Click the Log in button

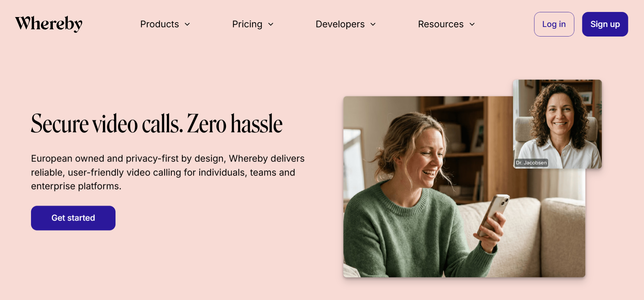click(x=554, y=24)
